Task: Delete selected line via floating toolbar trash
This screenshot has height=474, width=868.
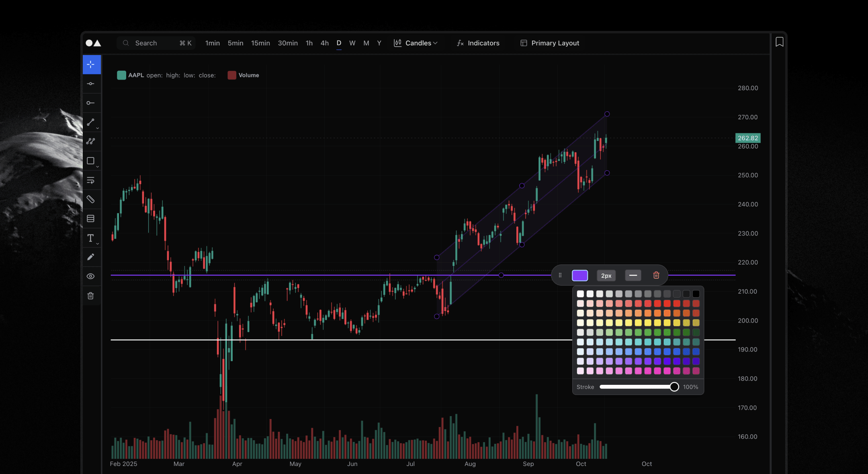Action: [x=656, y=275]
